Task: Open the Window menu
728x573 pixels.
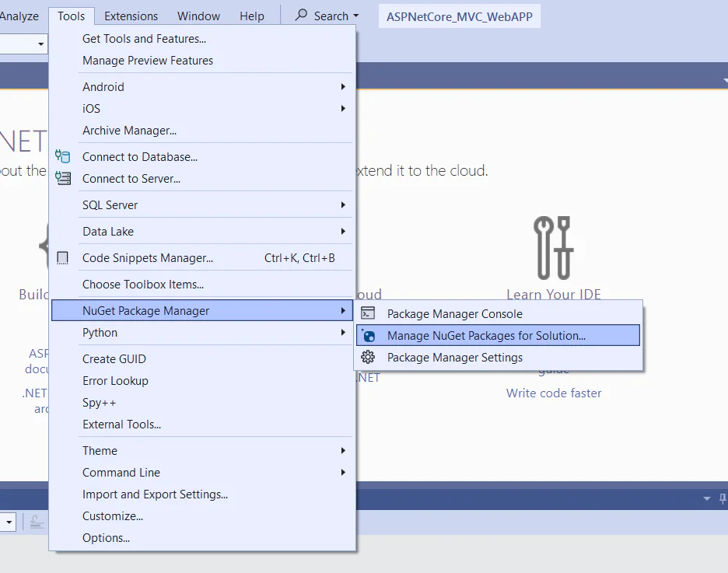Action: click(198, 16)
